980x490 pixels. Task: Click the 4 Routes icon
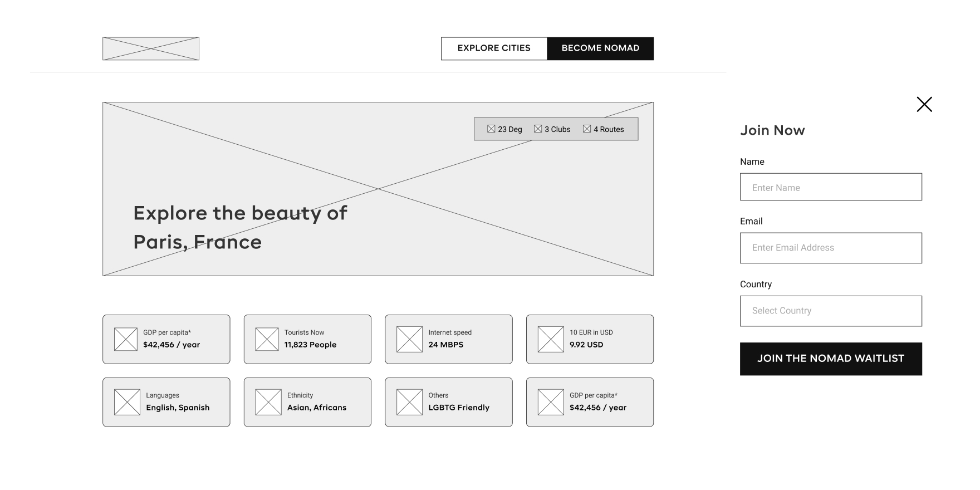coord(587,129)
